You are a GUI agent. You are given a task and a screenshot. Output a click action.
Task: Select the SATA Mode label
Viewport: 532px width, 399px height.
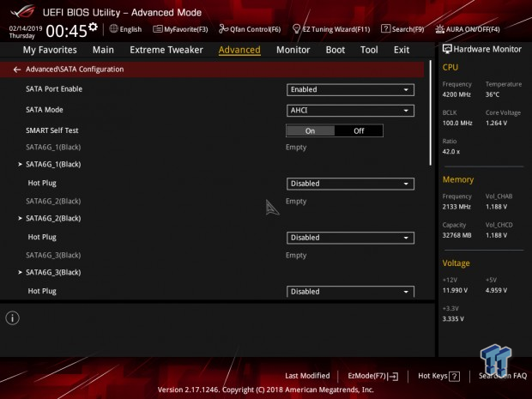tap(45, 110)
